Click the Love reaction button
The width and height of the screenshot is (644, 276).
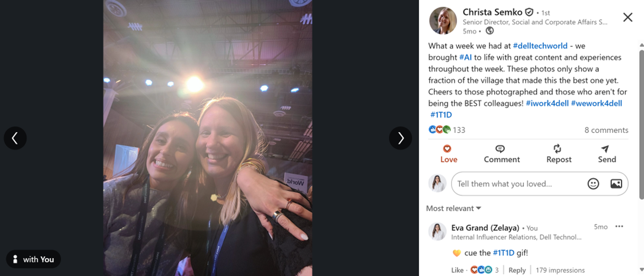click(x=449, y=154)
